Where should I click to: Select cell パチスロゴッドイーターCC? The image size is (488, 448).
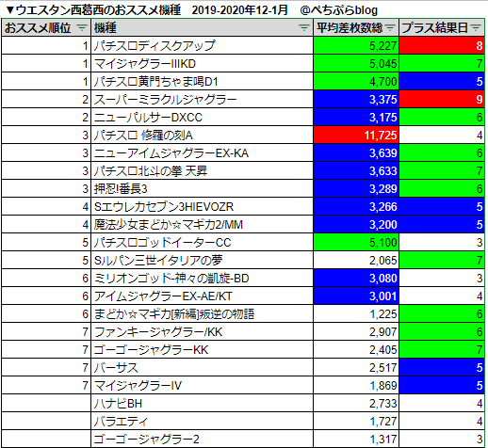click(x=202, y=242)
